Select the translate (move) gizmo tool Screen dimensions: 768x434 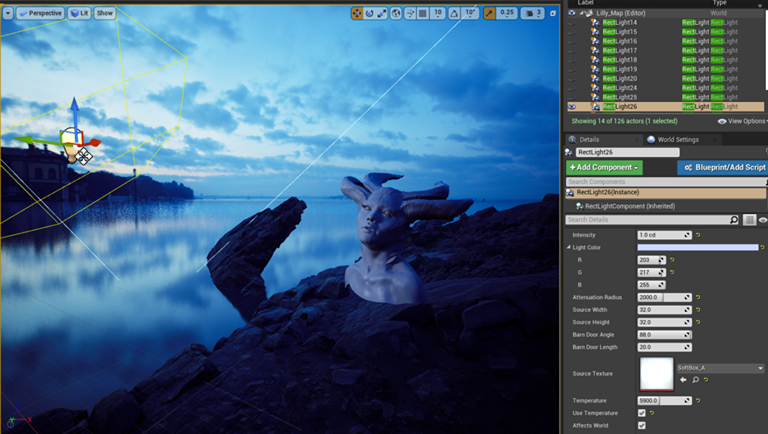click(358, 13)
